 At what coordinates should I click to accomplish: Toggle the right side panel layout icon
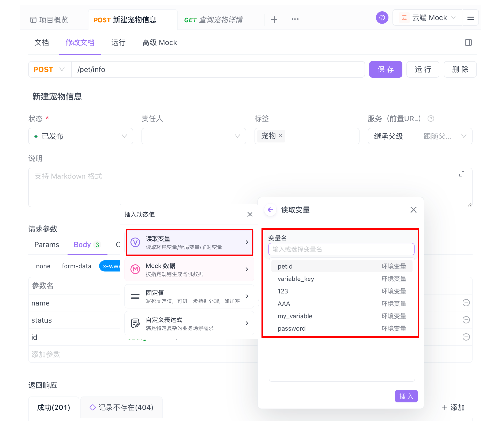[468, 42]
